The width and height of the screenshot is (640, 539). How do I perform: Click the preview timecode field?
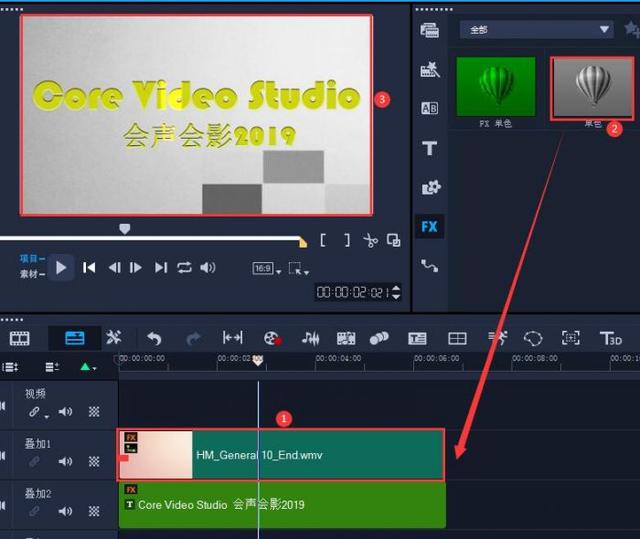[353, 292]
